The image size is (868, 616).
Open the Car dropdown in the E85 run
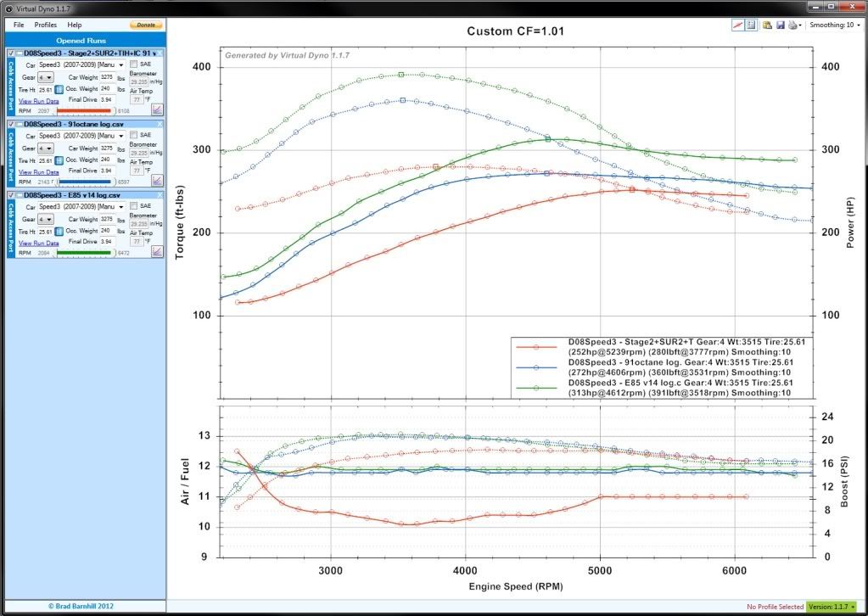click(x=81, y=206)
